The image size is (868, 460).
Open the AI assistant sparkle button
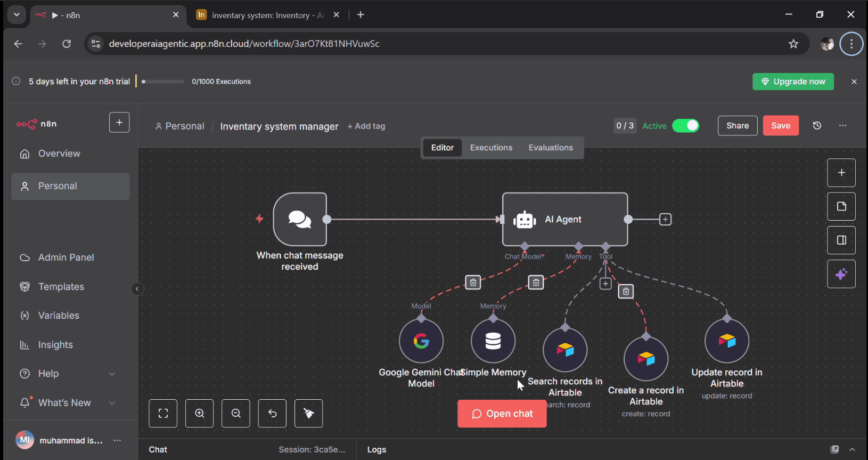(x=841, y=274)
